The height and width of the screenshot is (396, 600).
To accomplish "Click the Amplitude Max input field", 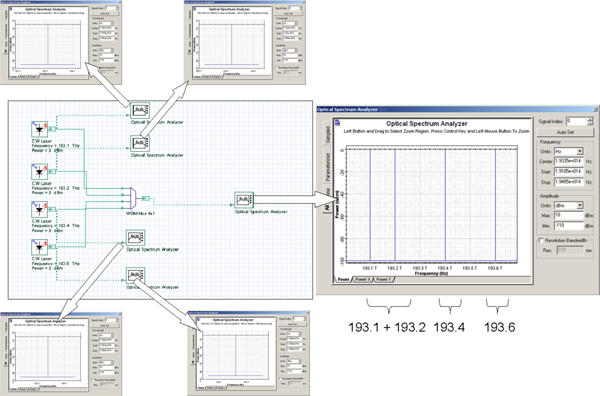I will click(569, 216).
